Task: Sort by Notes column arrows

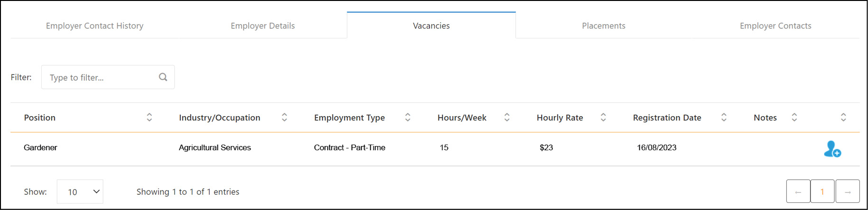Action: (x=794, y=117)
